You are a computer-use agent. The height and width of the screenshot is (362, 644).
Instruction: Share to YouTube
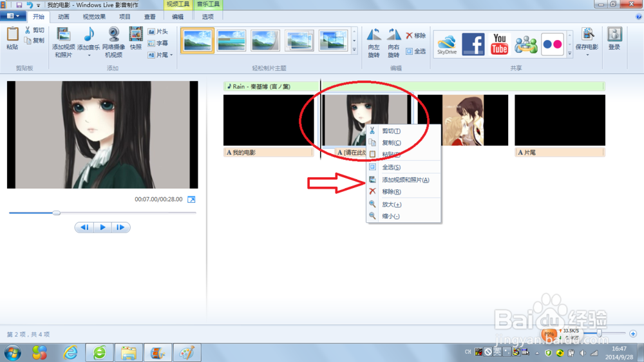(x=500, y=44)
